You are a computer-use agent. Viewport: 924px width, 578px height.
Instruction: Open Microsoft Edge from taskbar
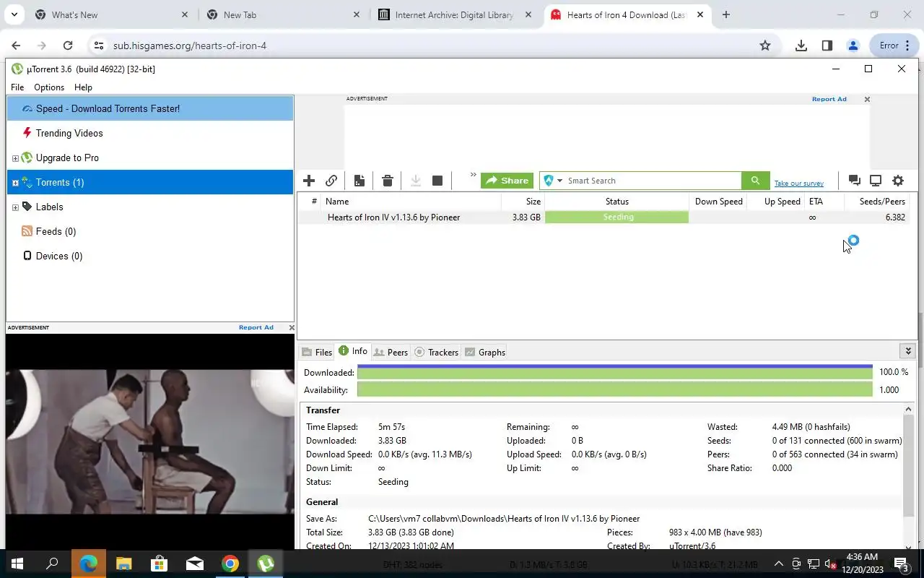88,564
